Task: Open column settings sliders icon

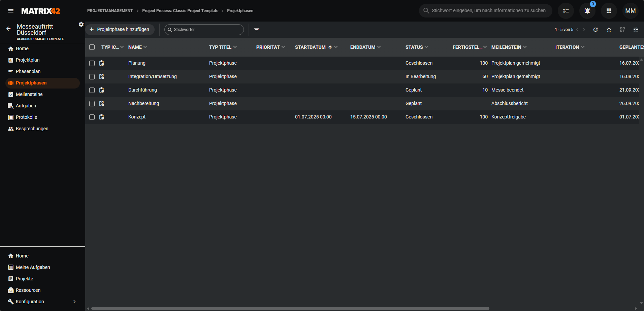Action: pos(636,30)
